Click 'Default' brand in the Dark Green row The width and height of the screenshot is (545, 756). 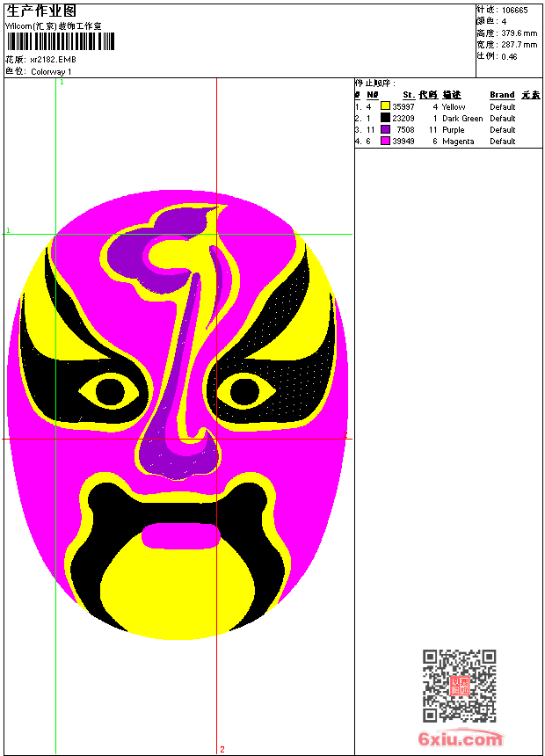(x=502, y=118)
